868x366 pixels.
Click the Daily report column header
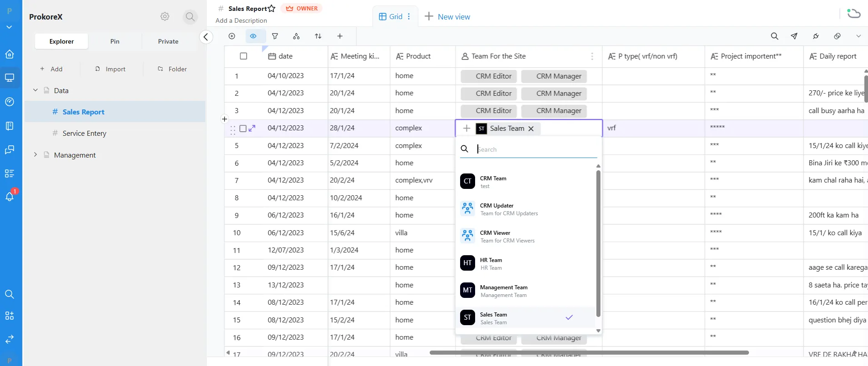[835, 56]
